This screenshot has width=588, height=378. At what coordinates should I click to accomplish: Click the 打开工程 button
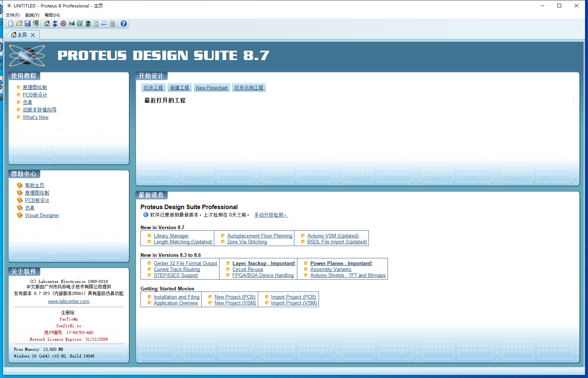tap(154, 88)
